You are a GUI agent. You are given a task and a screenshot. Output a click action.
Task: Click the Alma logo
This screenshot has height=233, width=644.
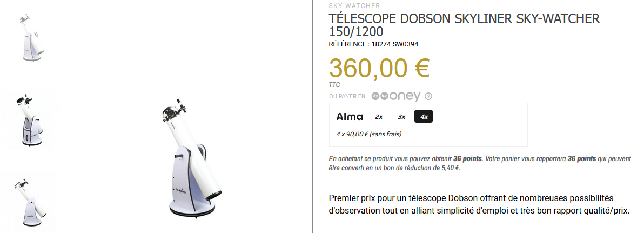click(x=350, y=117)
